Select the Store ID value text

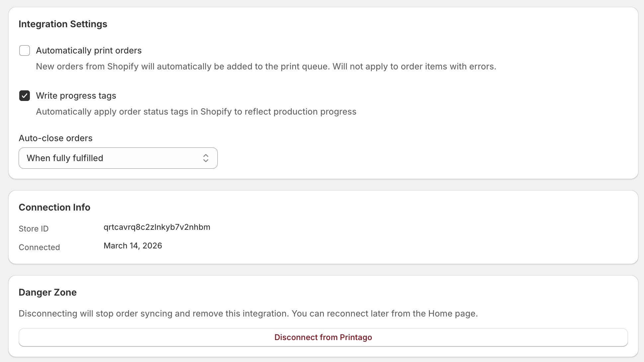[157, 227]
